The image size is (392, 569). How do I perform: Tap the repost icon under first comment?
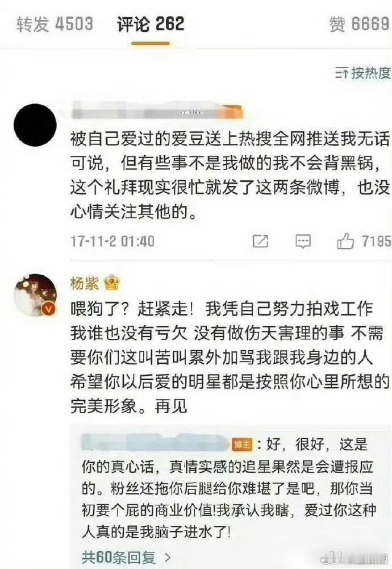[260, 241]
